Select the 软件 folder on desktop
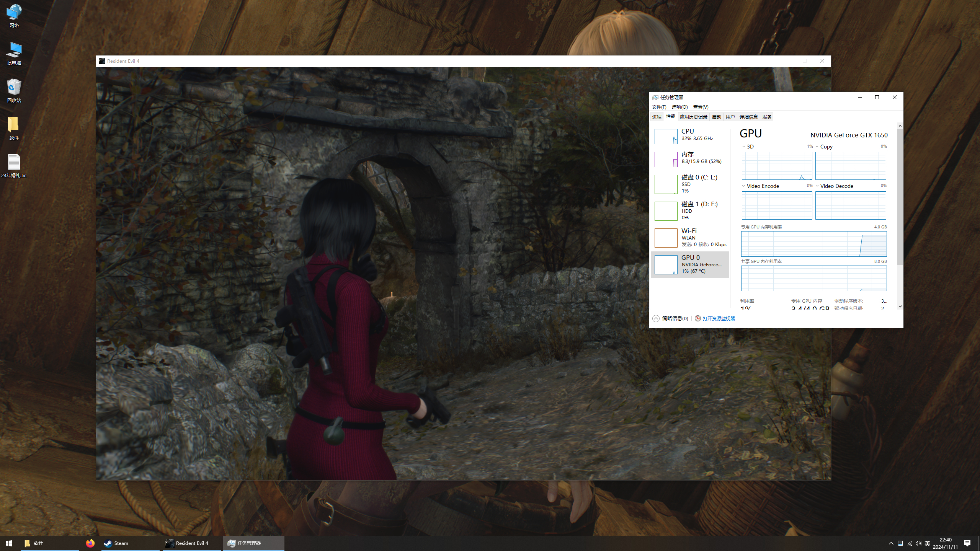This screenshot has width=980, height=551. click(x=14, y=129)
